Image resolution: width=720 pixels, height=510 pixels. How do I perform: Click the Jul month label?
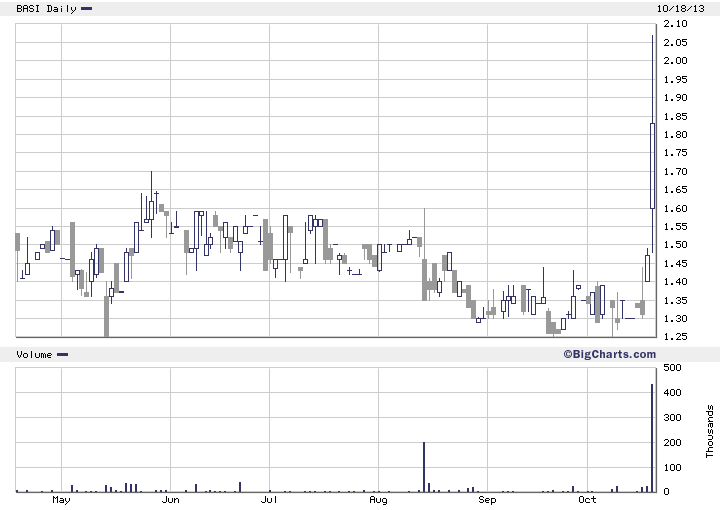(269, 499)
